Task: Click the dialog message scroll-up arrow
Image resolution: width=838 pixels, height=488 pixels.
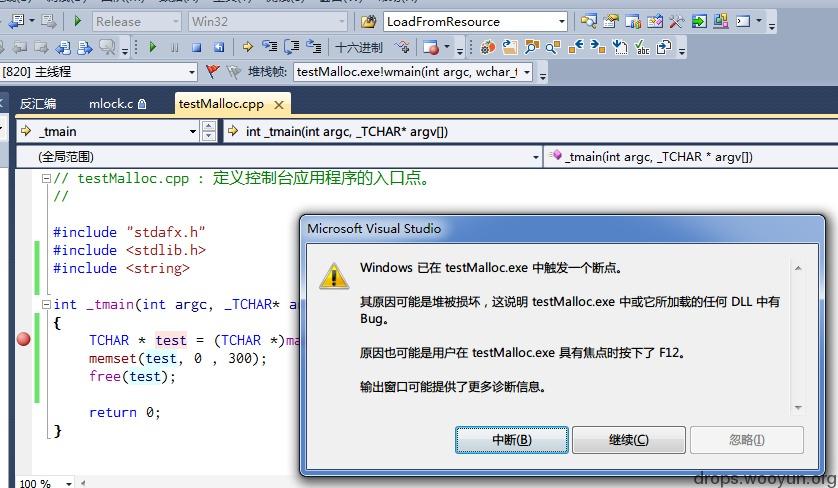Action: pyautogui.click(x=798, y=268)
